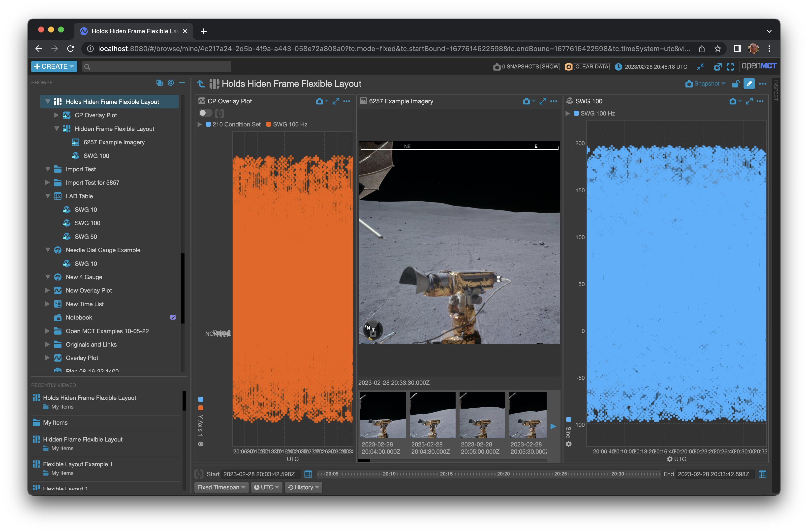This screenshot has height=532, width=808.
Task: Open Sine axis gear settings
Action: tap(569, 444)
